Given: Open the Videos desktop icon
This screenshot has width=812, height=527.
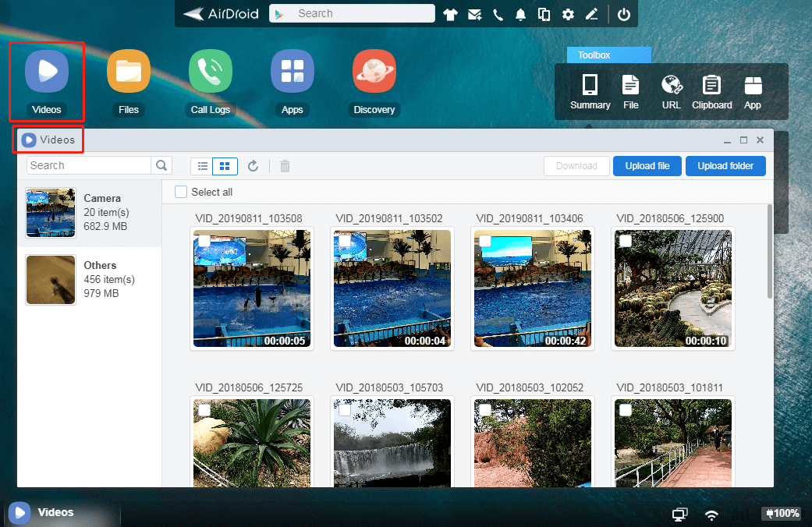Looking at the screenshot, I should pyautogui.click(x=47, y=72).
